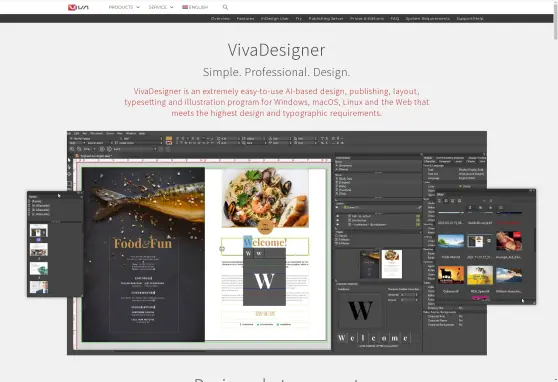Screen dimensions: 558x382
Task: Click the first page thumbnail in left panel
Action: pyautogui.click(x=39, y=231)
